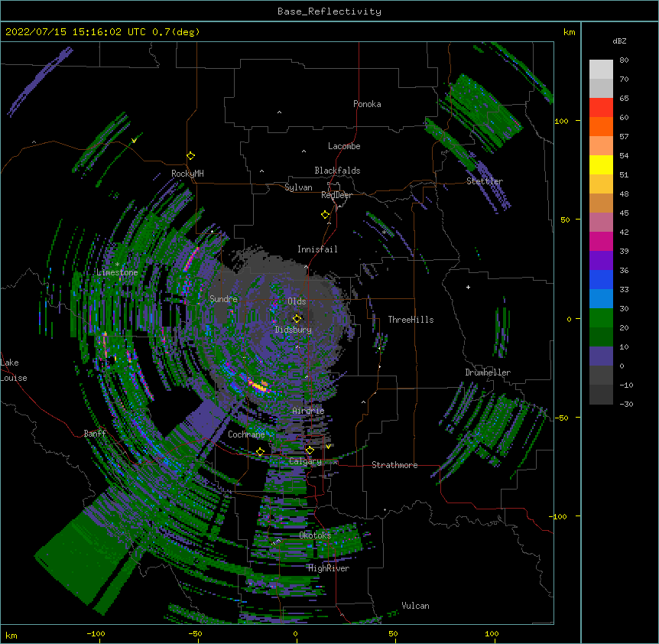The width and height of the screenshot is (659, 644).
Task: Click the blue 33-36 dBZ legend swatch
Action: (601, 279)
